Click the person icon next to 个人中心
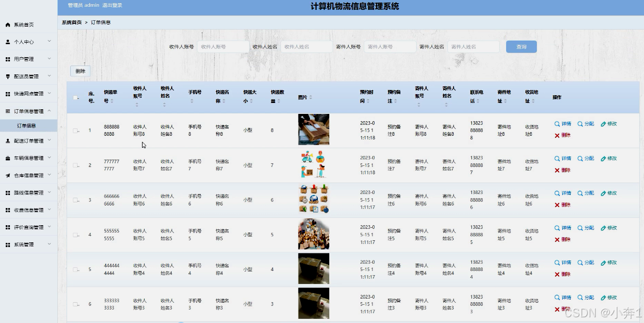 [x=7, y=41]
